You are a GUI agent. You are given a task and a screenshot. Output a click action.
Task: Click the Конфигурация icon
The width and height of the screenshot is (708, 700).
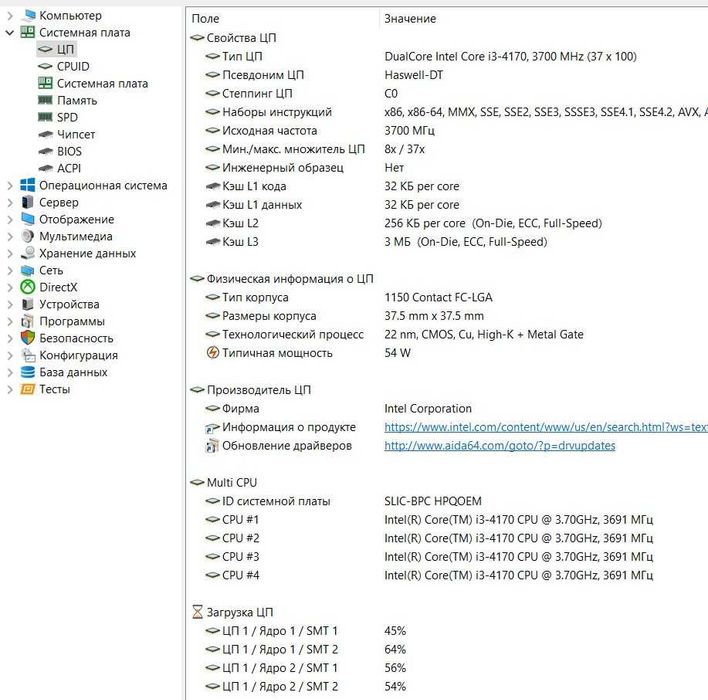point(28,355)
